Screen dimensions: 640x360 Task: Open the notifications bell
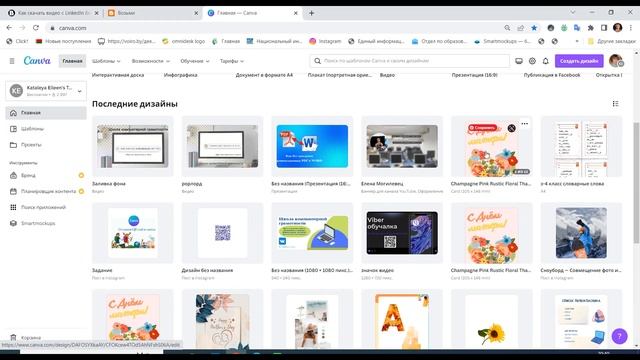click(546, 61)
